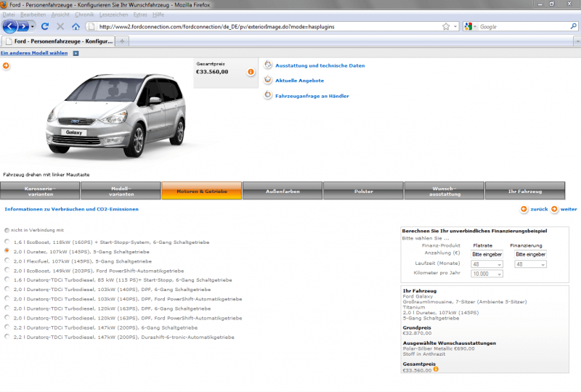This screenshot has width=581, height=392.
Task: Click the Finanzierung Anzahlung input field
Action: (530, 255)
